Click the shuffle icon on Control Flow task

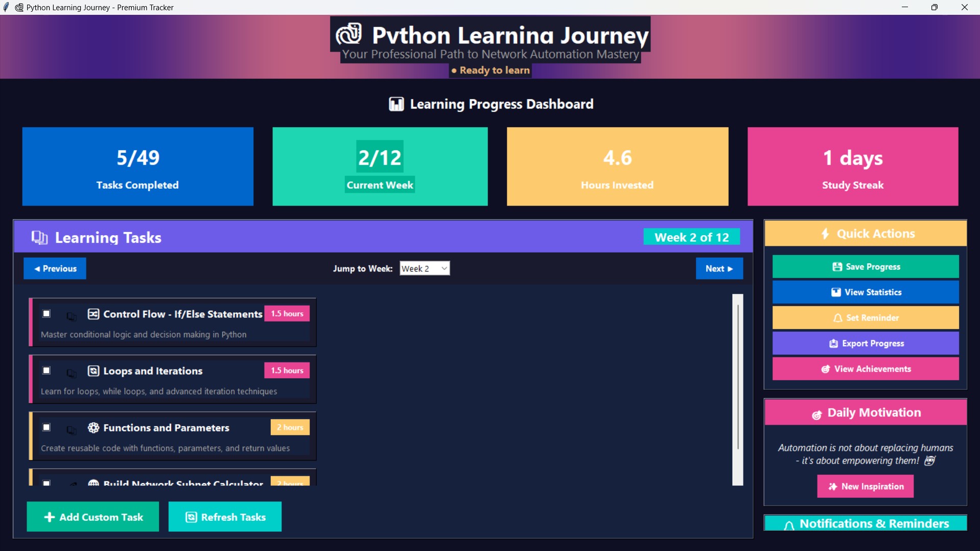point(93,314)
